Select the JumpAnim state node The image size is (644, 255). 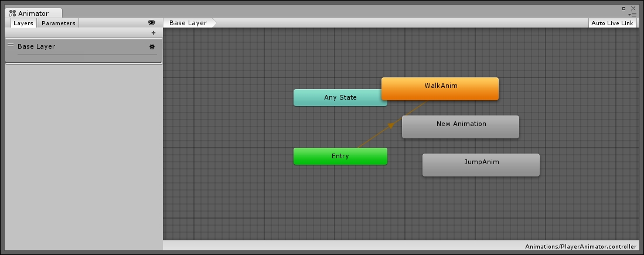481,165
